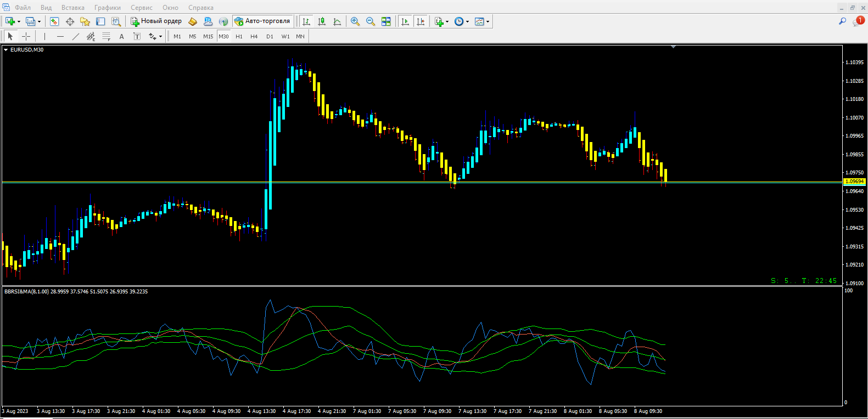Image resolution: width=868 pixels, height=419 pixels.
Task: Expand the templates dropdown arrow
Action: point(488,21)
